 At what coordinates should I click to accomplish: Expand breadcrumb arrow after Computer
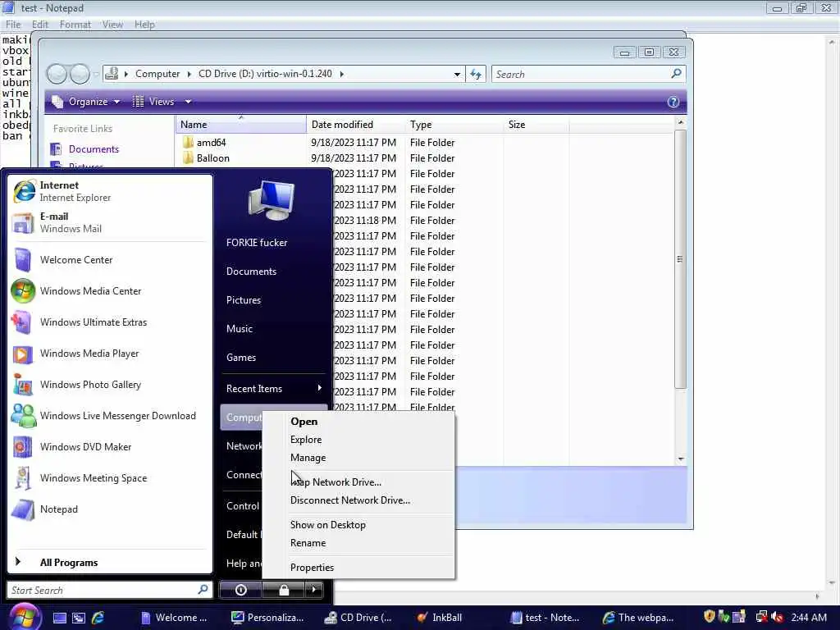click(x=189, y=74)
